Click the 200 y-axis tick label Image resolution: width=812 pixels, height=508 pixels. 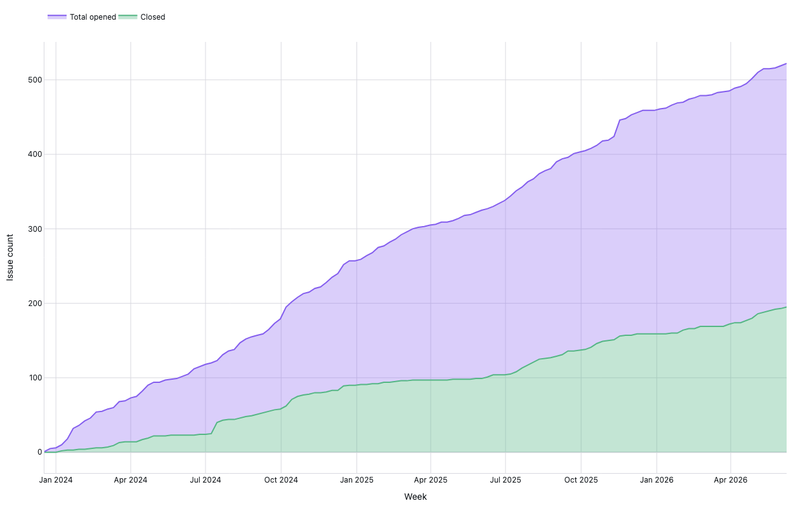[x=34, y=304]
